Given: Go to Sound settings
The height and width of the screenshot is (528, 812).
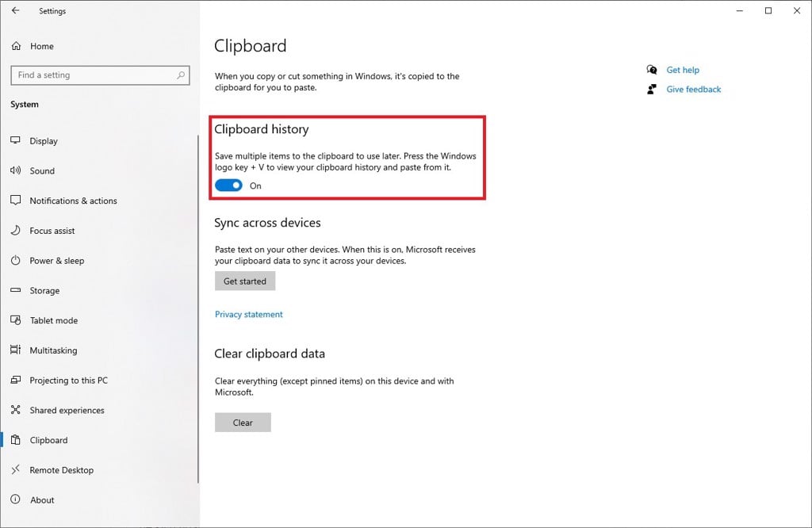Looking at the screenshot, I should click(x=42, y=170).
